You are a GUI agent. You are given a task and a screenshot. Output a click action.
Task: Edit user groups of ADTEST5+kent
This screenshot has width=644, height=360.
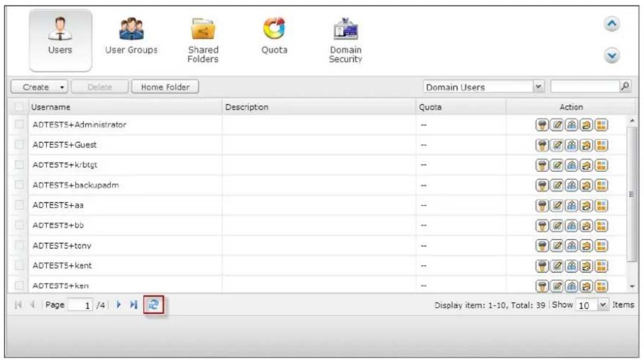tap(572, 265)
